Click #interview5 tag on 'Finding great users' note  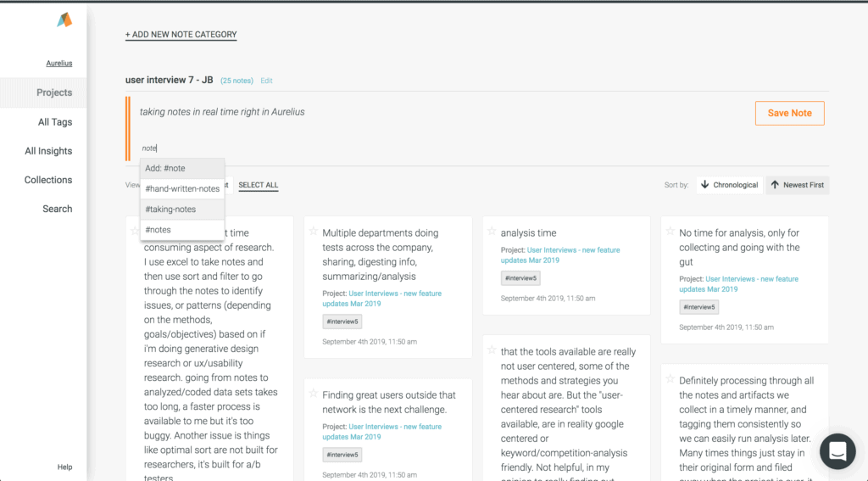pyautogui.click(x=342, y=455)
